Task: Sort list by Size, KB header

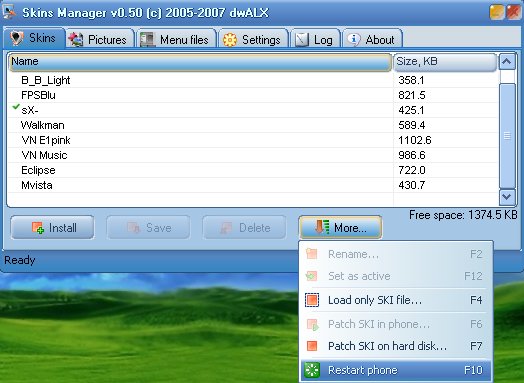Action: (x=445, y=62)
